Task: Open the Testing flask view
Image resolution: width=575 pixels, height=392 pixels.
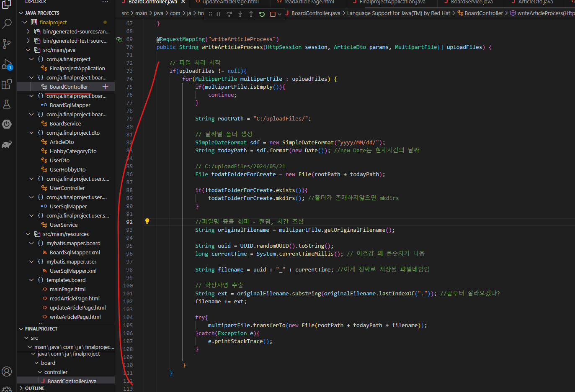Action: (x=7, y=104)
